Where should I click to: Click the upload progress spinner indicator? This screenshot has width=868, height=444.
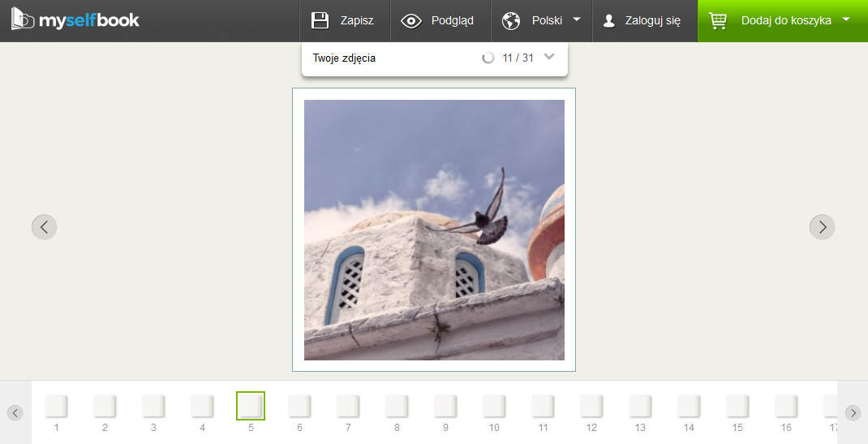[x=488, y=58]
